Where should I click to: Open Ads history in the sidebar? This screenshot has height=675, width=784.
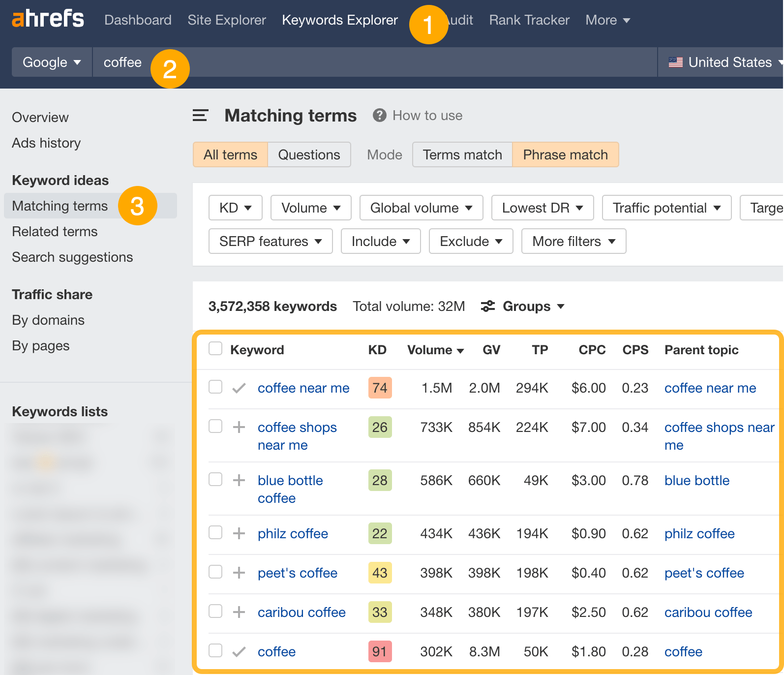[46, 143]
